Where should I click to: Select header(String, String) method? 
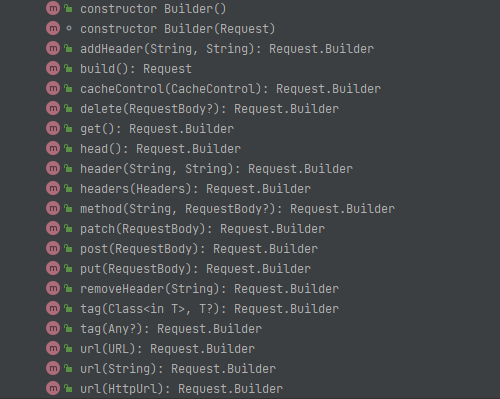(216, 169)
